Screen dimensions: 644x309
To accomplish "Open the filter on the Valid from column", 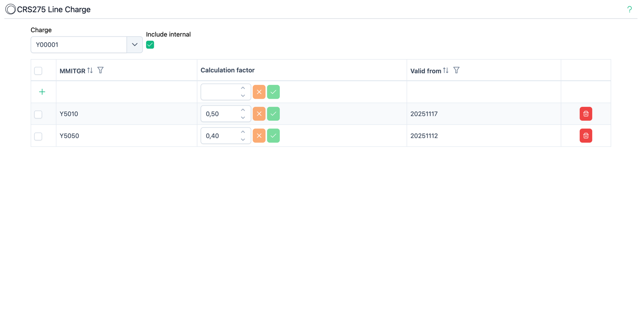I will pos(456,70).
